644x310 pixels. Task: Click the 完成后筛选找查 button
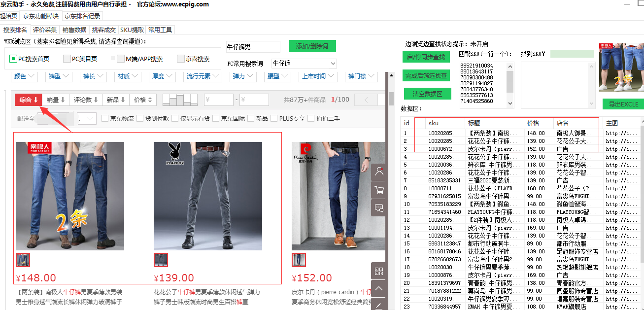click(426, 75)
